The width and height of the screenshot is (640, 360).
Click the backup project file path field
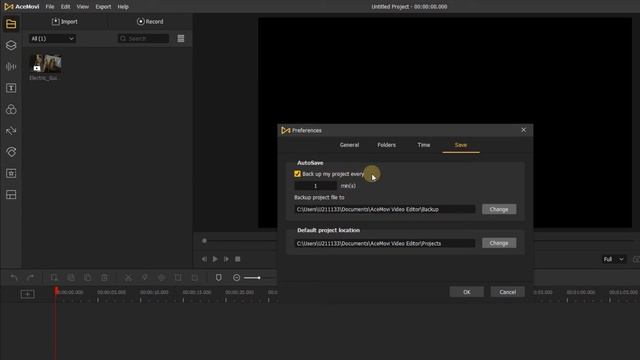[x=384, y=209]
